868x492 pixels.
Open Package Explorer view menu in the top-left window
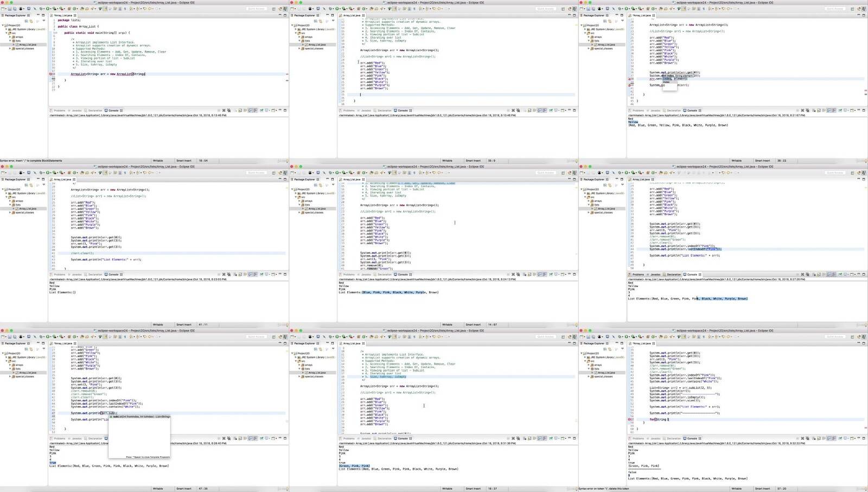tap(43, 21)
